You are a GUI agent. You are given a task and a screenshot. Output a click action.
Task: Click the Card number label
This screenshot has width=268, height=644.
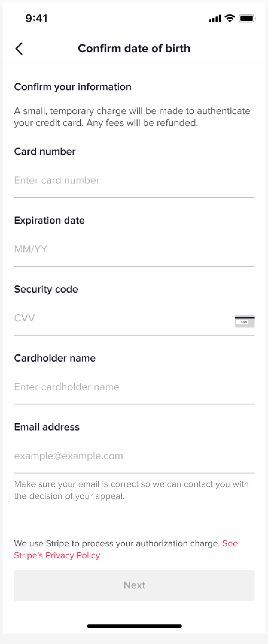pyautogui.click(x=45, y=152)
